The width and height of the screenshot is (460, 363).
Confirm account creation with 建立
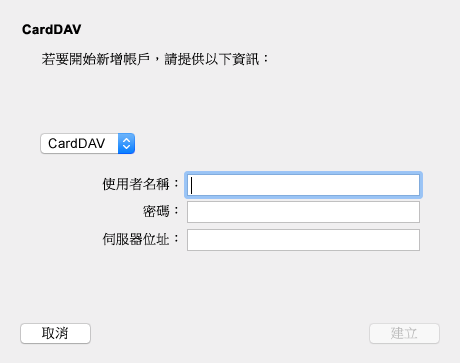tap(404, 333)
